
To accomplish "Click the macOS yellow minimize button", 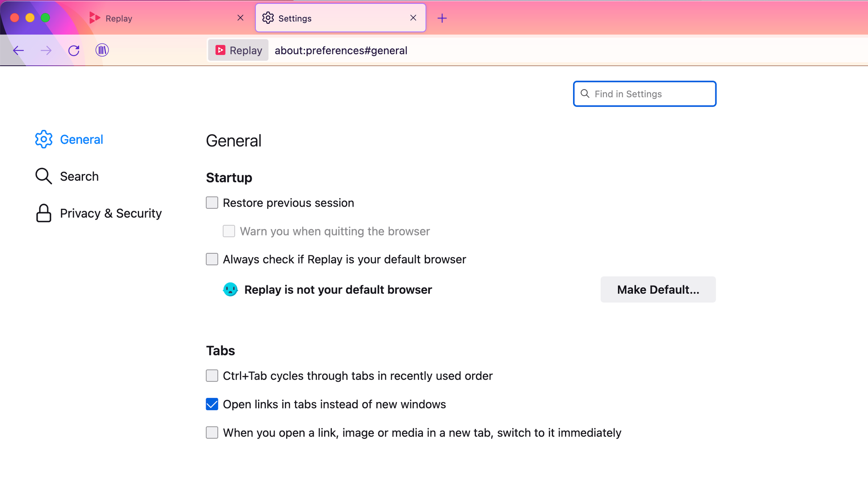I will click(30, 18).
